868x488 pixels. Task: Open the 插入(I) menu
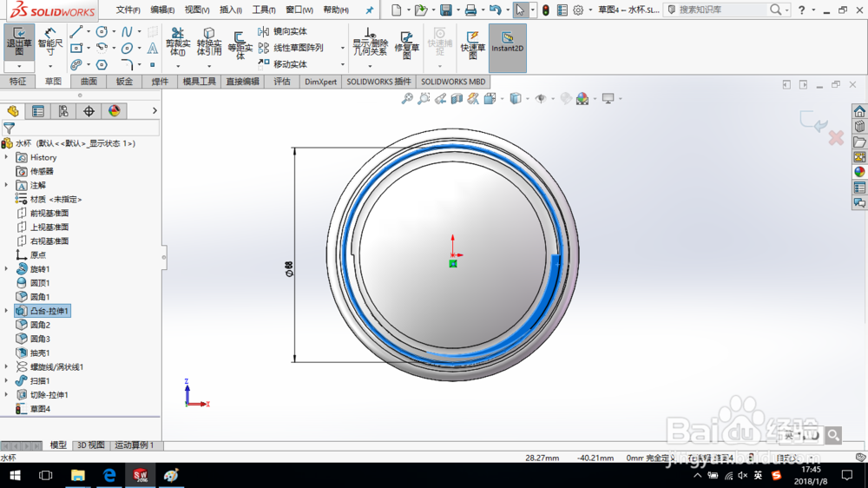(x=230, y=10)
